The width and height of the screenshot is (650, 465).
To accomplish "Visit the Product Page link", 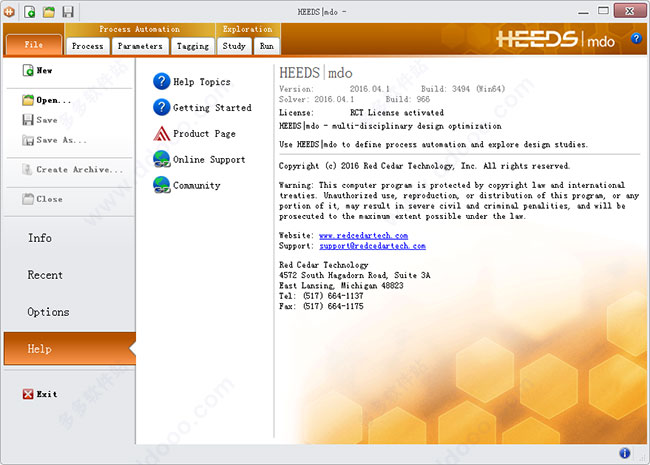I will (204, 134).
